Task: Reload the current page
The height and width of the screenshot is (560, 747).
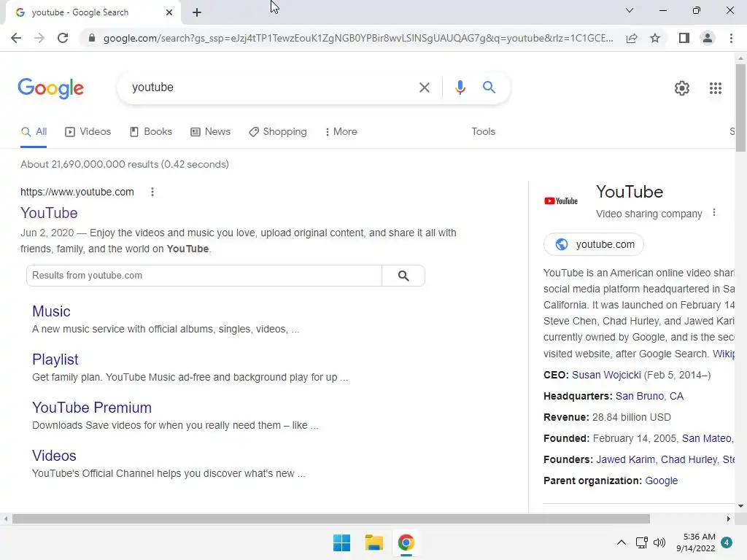Action: point(63,38)
